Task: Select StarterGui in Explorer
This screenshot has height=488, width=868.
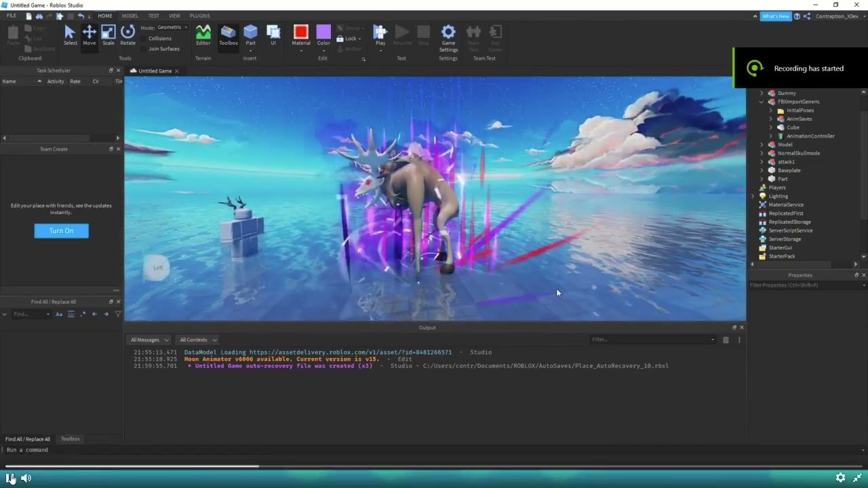Action: coord(780,247)
